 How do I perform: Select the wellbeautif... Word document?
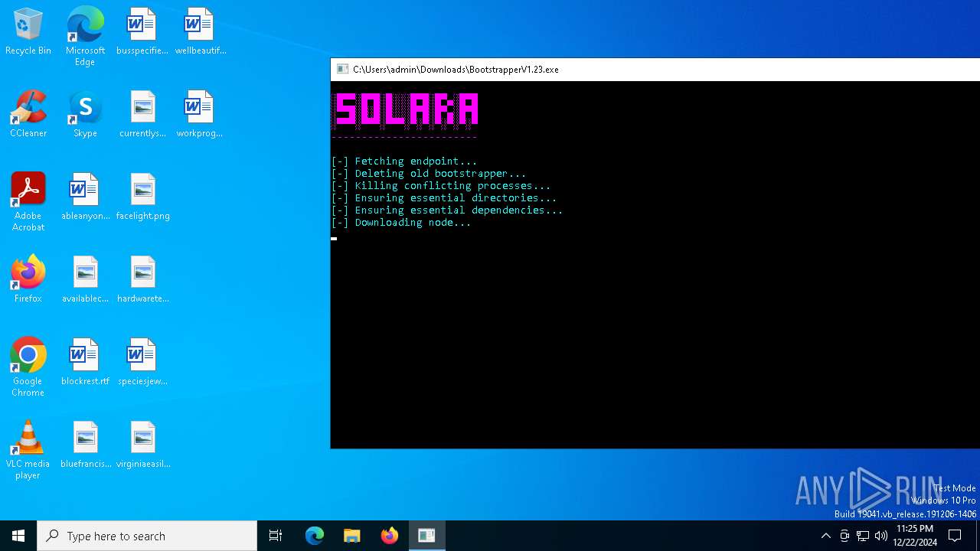[201, 32]
